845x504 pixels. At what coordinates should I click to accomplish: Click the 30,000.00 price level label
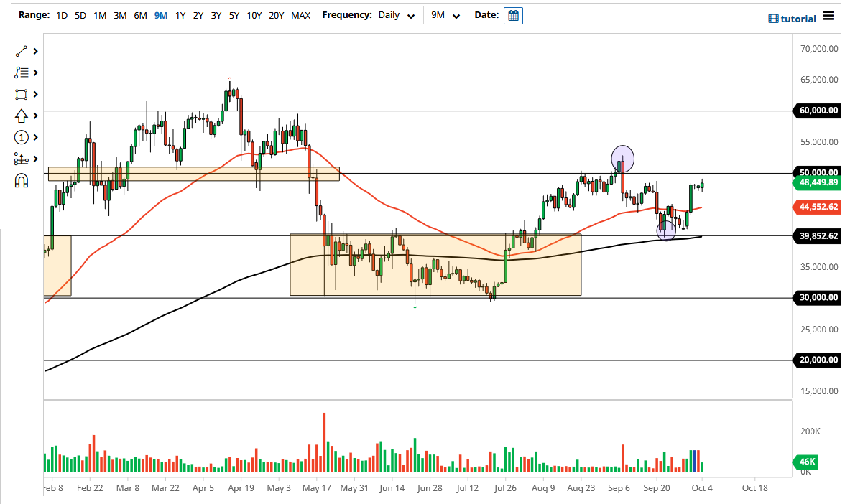pyautogui.click(x=816, y=297)
